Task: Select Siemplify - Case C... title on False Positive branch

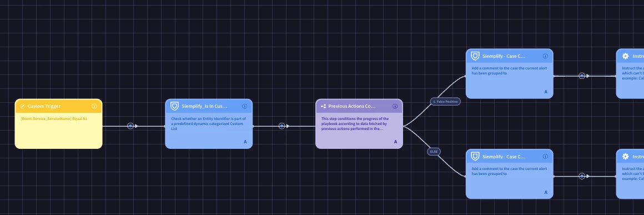Action: point(504,56)
